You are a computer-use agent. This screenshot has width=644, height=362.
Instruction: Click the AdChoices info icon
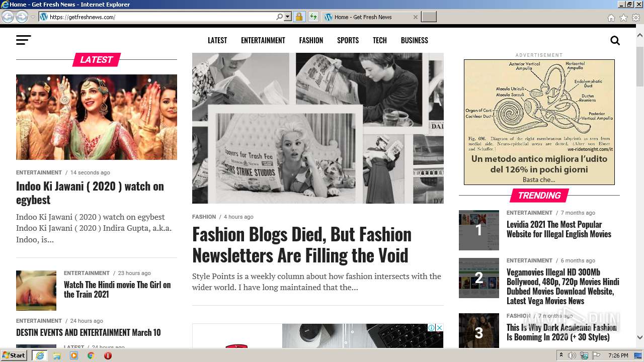tap(432, 328)
